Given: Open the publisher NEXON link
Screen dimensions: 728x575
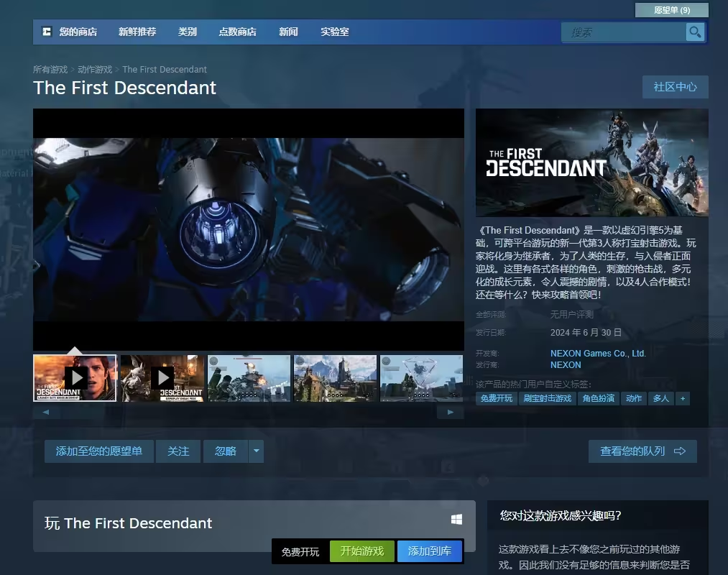Looking at the screenshot, I should 566,365.
